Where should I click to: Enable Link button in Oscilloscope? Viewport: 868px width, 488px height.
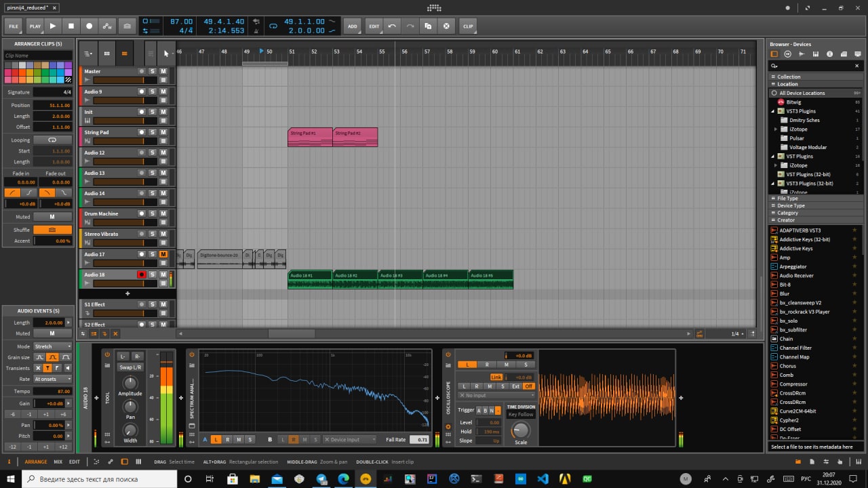coord(496,377)
